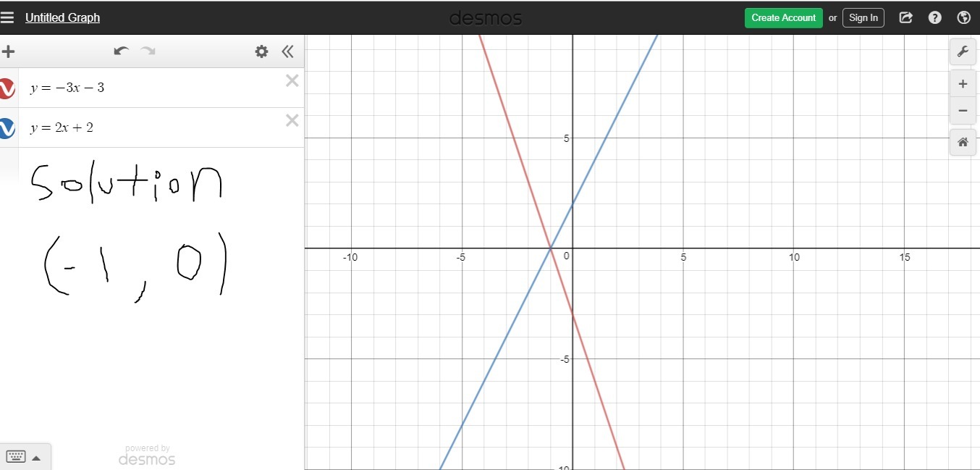
Task: Rename the Untitled Graph title
Action: coord(62,17)
